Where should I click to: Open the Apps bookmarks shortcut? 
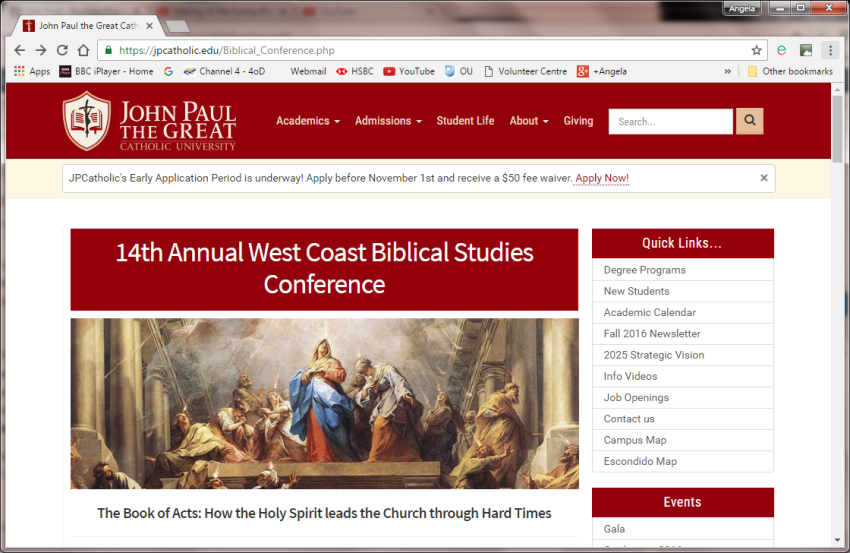(x=31, y=71)
